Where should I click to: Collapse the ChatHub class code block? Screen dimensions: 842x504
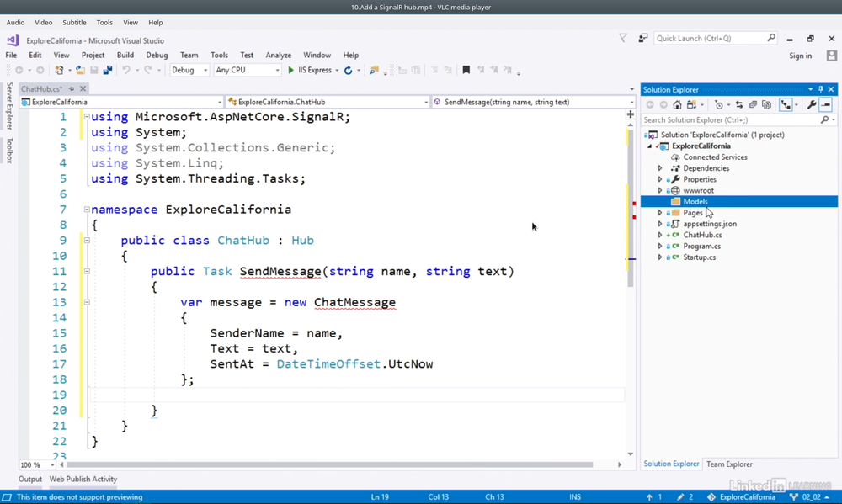click(x=87, y=241)
